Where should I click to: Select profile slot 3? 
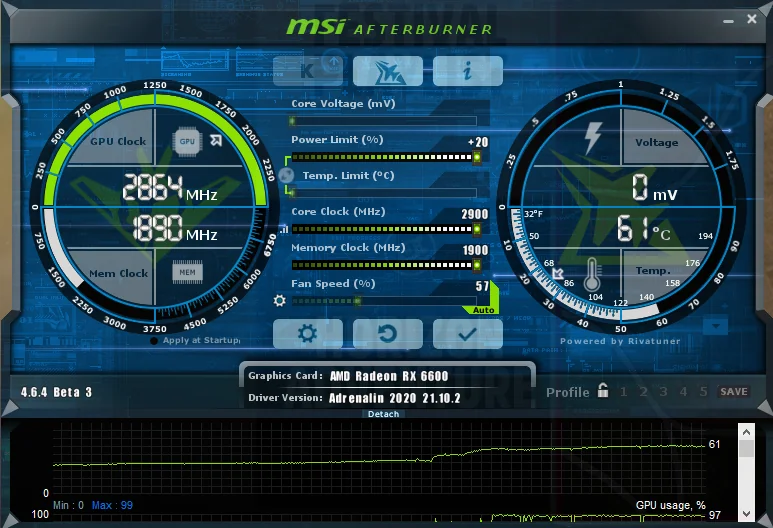tap(664, 391)
